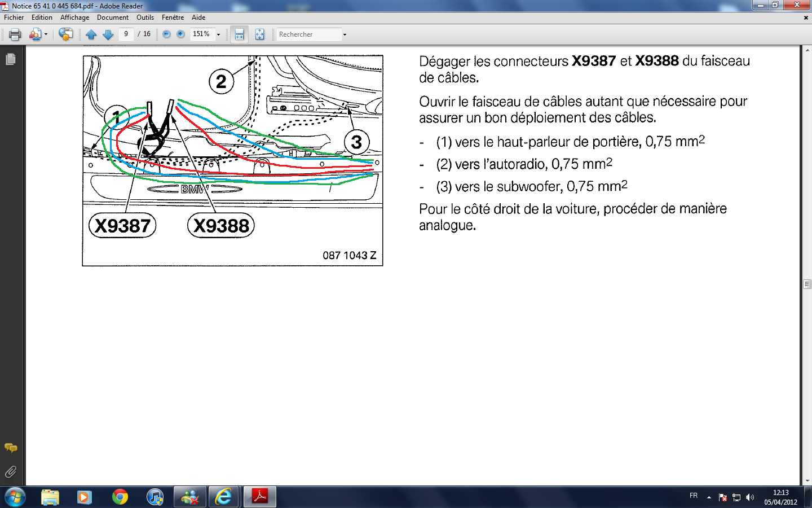Go to next page with down arrow
Screen dimensions: 812x508
click(x=108, y=34)
